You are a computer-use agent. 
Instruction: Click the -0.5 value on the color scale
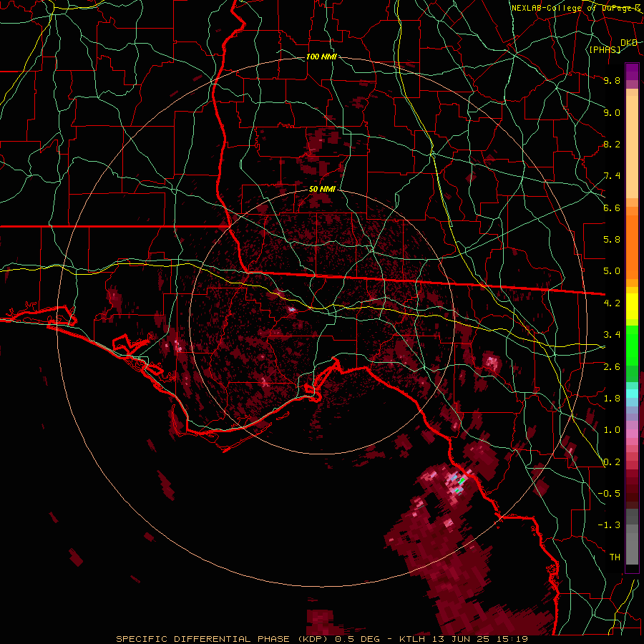point(609,494)
